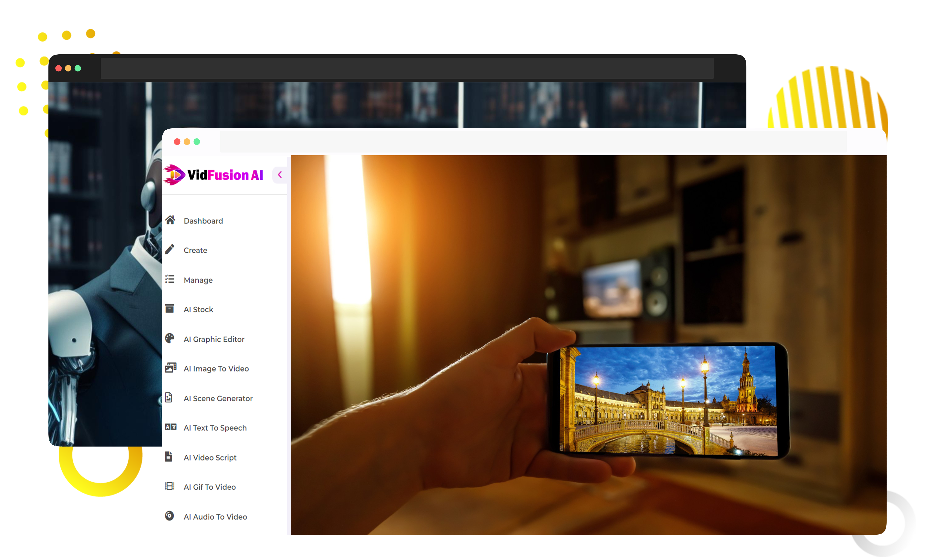This screenshot has height=560, width=929.
Task: Click the Manage checklist icon
Action: coord(170,279)
